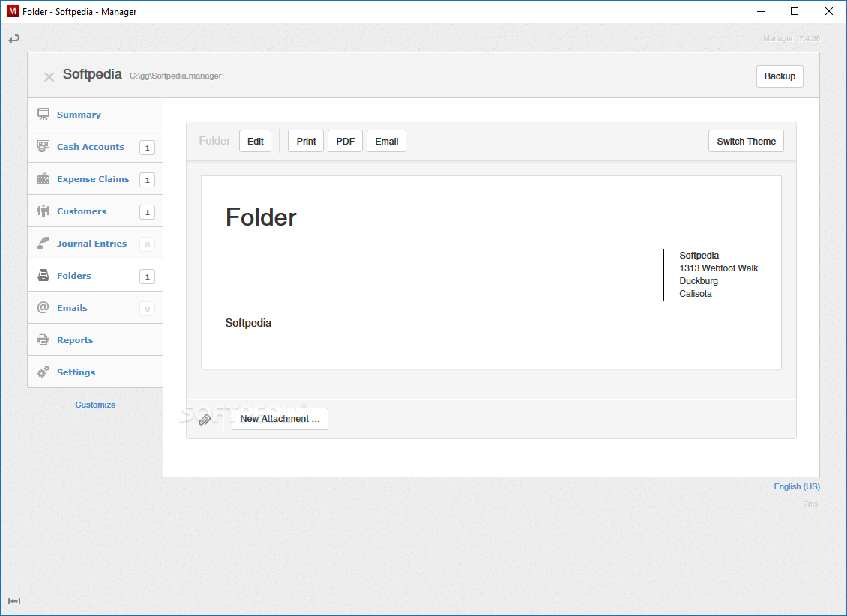Click the Manager 17.4.36 version text
The width and height of the screenshot is (847, 616).
[792, 38]
